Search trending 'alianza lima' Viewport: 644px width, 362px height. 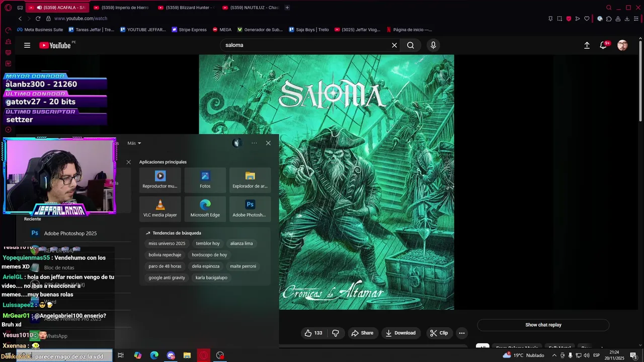click(242, 243)
